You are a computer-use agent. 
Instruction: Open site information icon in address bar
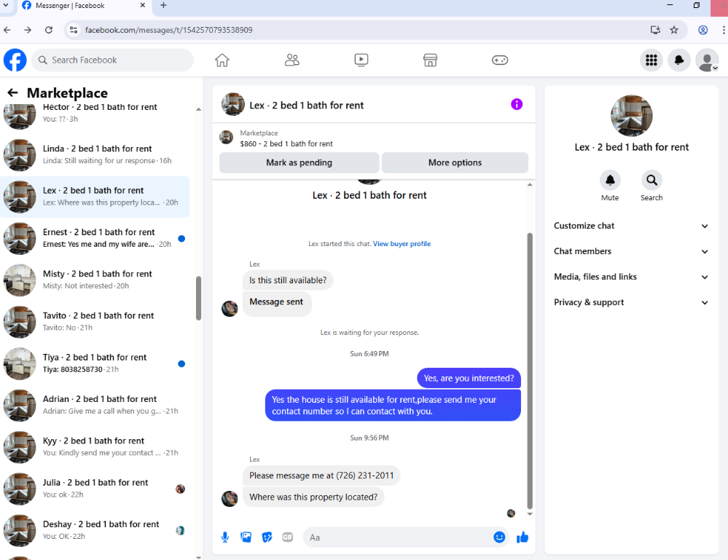(74, 30)
